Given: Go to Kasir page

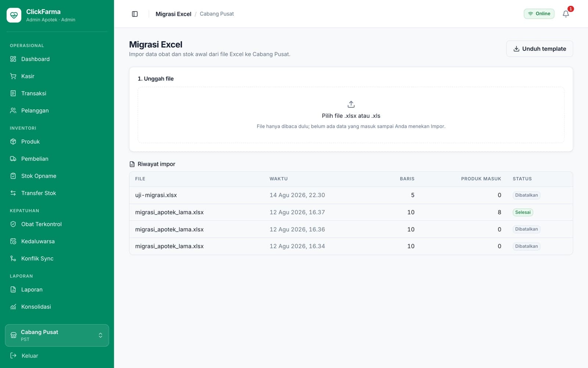Looking at the screenshot, I should [x=57, y=76].
